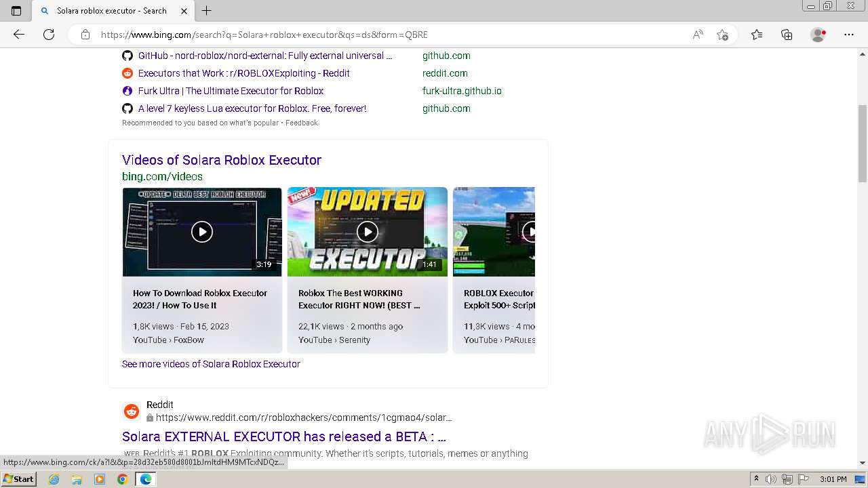
Task: Open Windows Start menu
Action: tap(18, 479)
